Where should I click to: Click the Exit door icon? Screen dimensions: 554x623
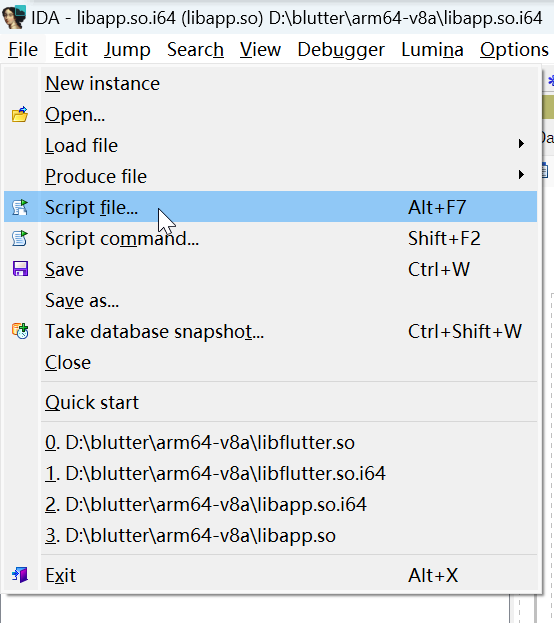click(20, 575)
